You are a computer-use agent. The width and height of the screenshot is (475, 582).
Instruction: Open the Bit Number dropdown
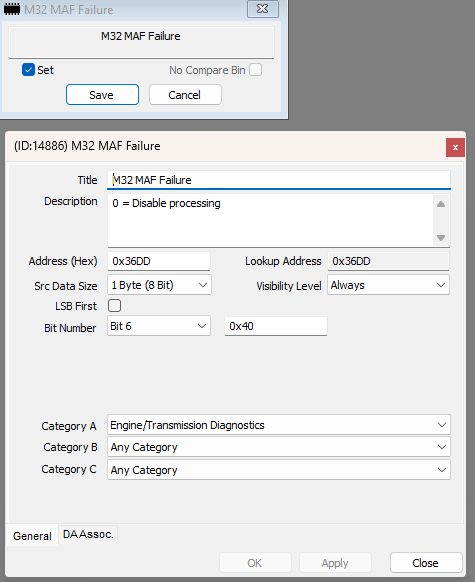(159, 326)
